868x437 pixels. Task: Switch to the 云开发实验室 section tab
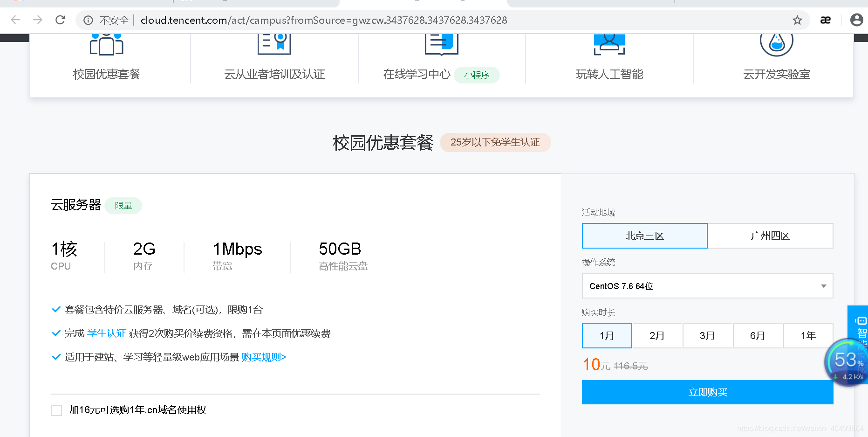(777, 74)
